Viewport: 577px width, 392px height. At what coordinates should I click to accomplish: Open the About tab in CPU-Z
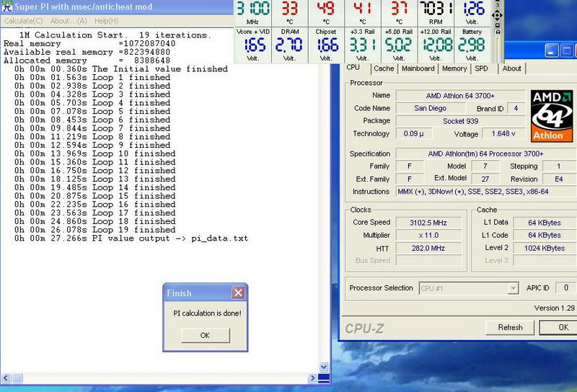pyautogui.click(x=511, y=68)
